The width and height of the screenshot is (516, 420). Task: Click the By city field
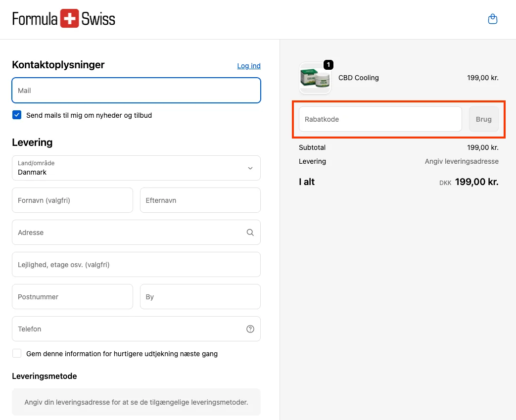pos(200,297)
